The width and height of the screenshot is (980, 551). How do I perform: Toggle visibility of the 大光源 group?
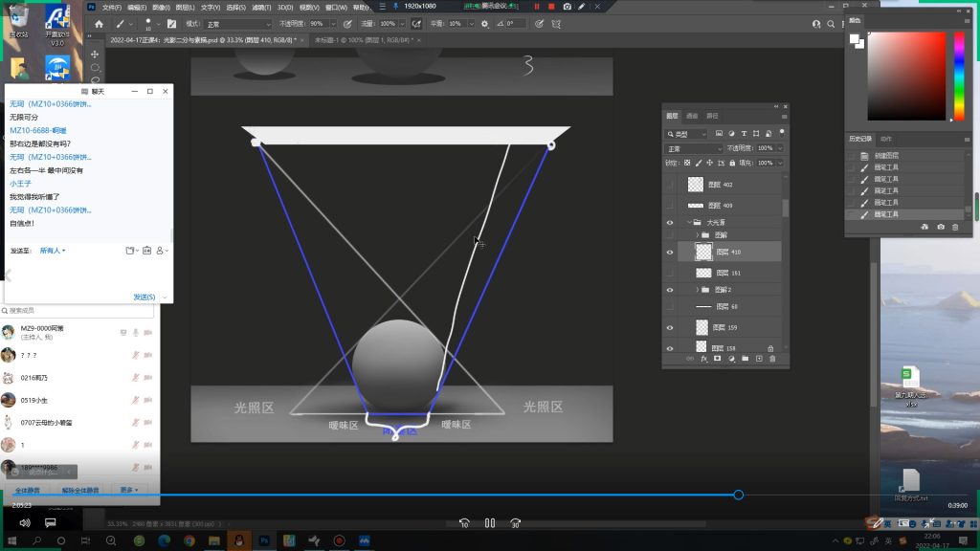pos(670,222)
